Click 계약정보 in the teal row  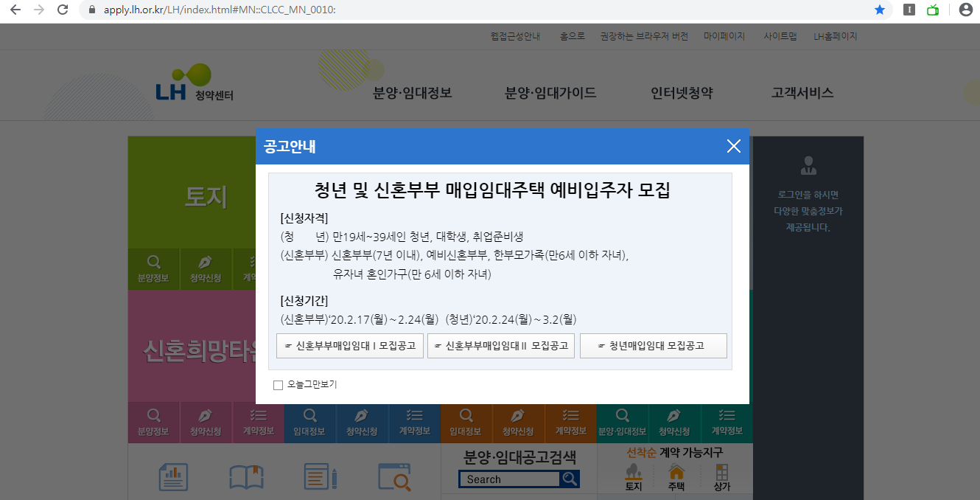(727, 423)
